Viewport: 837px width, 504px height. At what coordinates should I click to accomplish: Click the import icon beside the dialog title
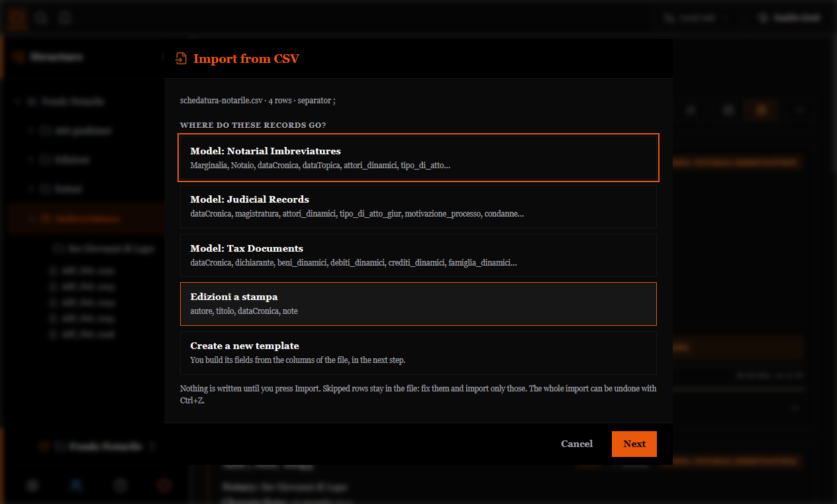point(181,59)
